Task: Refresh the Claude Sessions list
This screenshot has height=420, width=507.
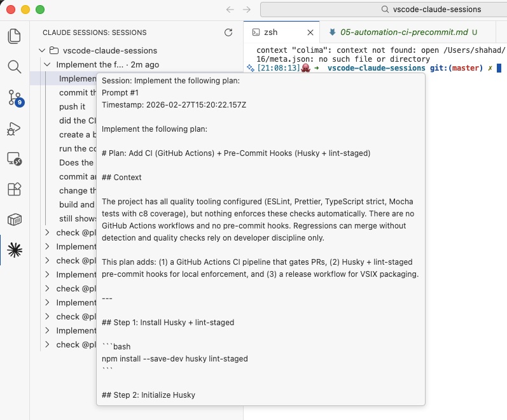Action: click(228, 32)
